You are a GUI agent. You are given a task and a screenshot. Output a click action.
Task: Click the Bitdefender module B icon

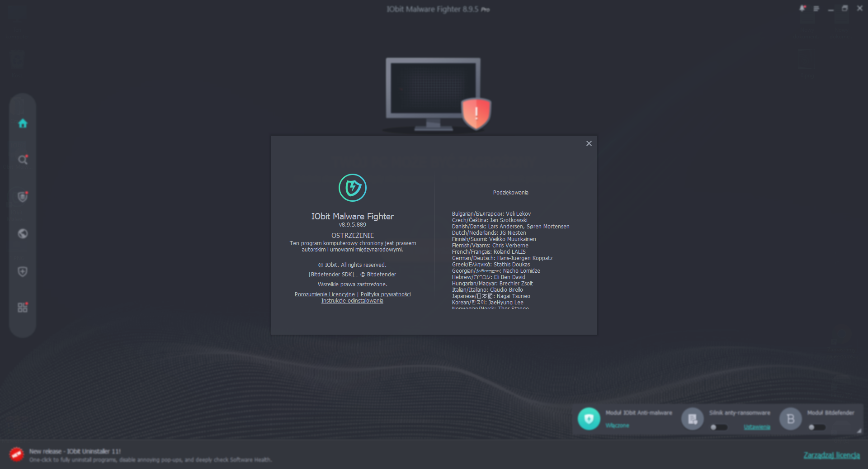coord(791,419)
